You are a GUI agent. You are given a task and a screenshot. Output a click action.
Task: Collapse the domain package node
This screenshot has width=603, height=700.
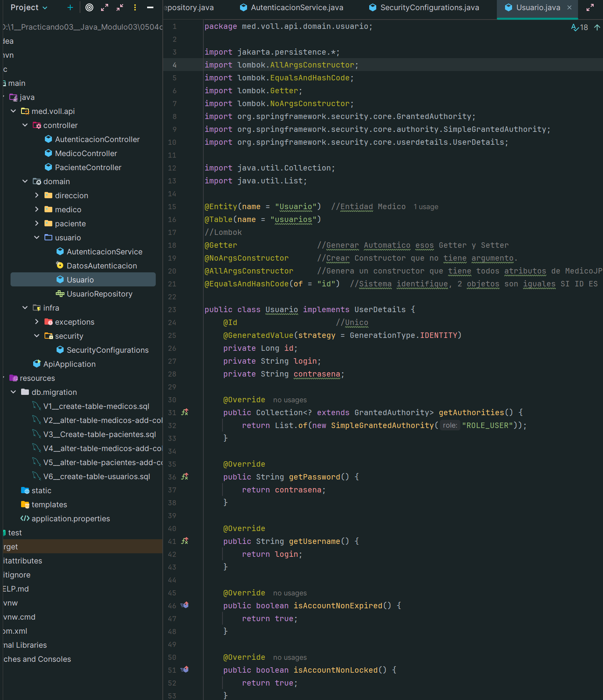coord(25,181)
